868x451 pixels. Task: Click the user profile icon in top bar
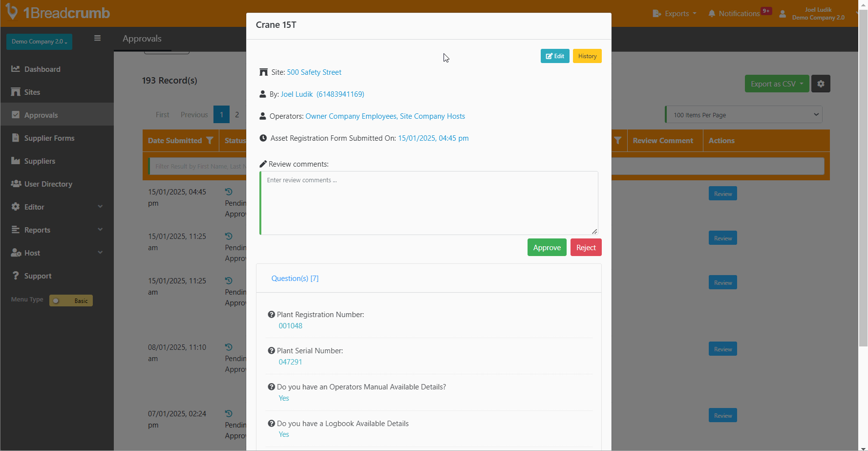tap(783, 14)
